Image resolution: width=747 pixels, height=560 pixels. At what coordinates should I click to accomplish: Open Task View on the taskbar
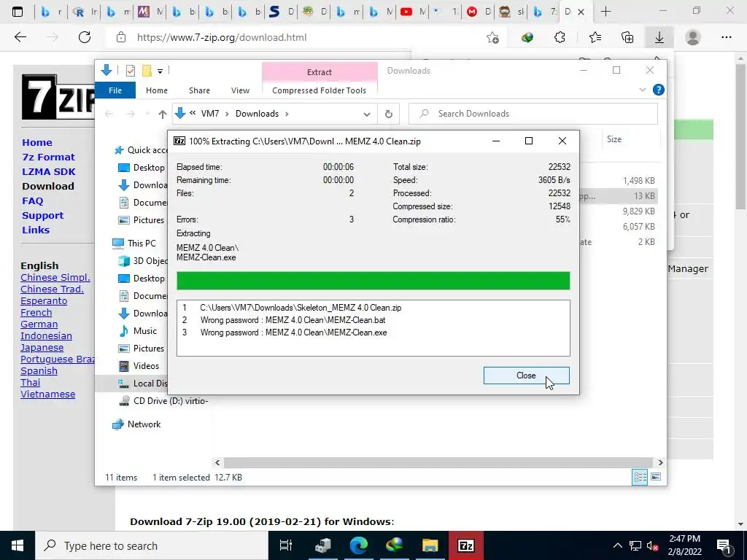(x=286, y=545)
